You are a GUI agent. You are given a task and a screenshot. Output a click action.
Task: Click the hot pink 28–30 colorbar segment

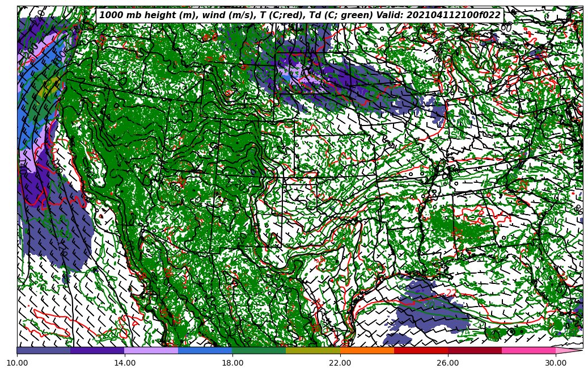pos(528,351)
